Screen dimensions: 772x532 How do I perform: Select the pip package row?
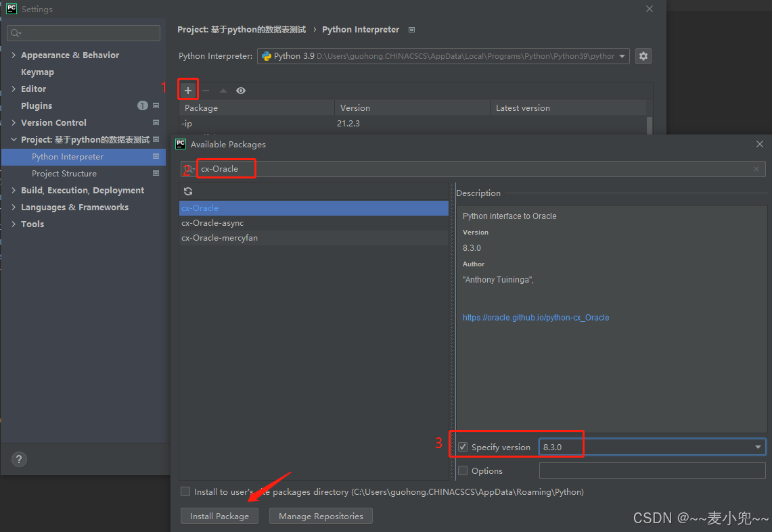[413, 124]
